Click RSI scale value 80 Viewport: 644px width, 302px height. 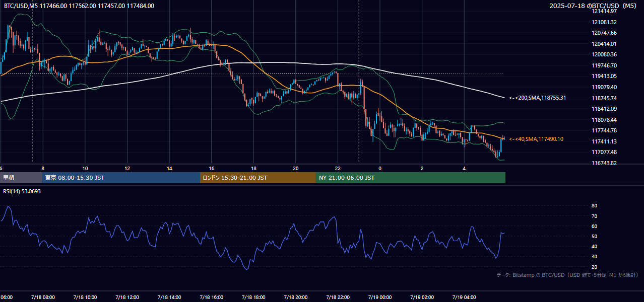pos(595,206)
